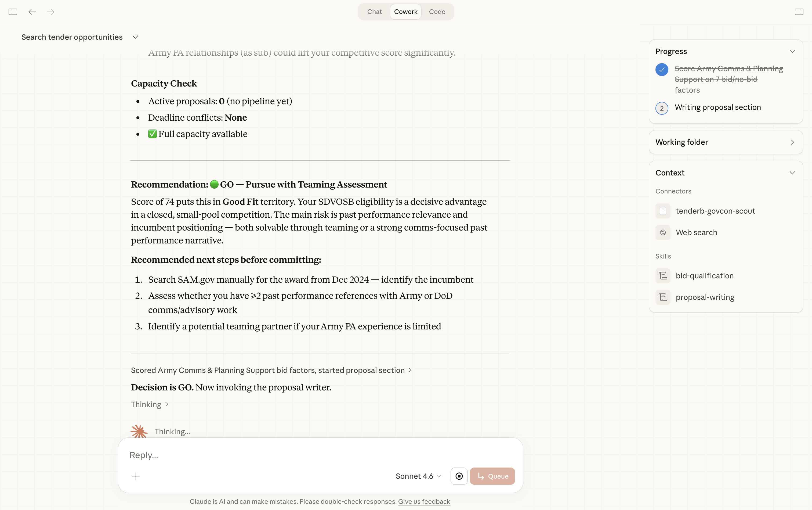Open the bid-qualification skill
812x510 pixels.
(705, 276)
